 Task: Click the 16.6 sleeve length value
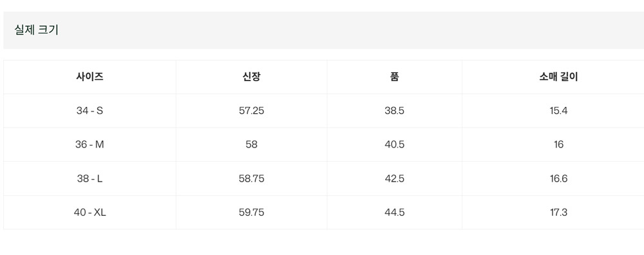(x=558, y=178)
